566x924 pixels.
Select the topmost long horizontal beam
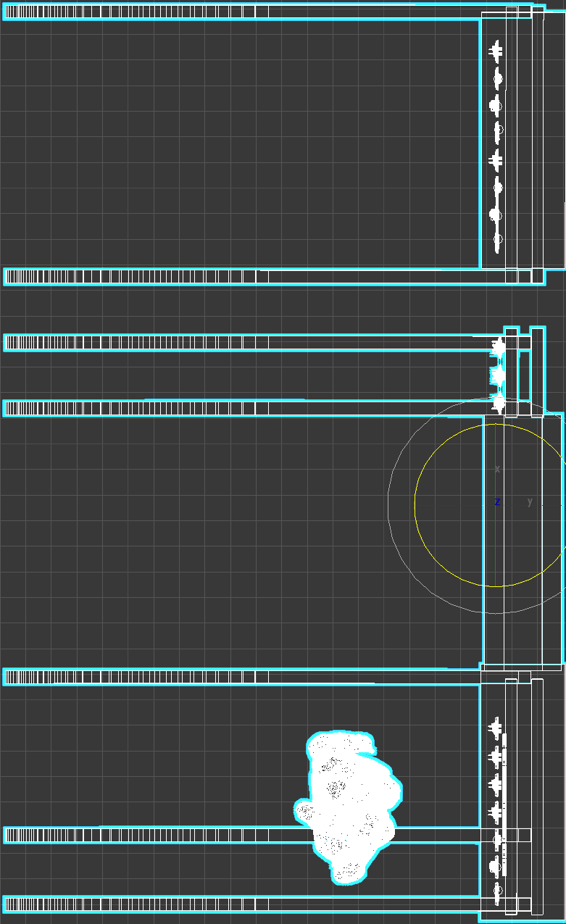pos(145,12)
